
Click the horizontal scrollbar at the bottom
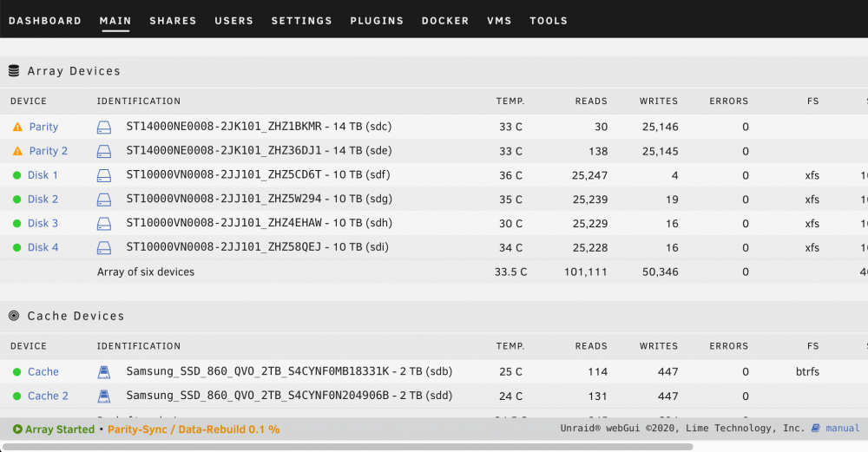coord(348,447)
